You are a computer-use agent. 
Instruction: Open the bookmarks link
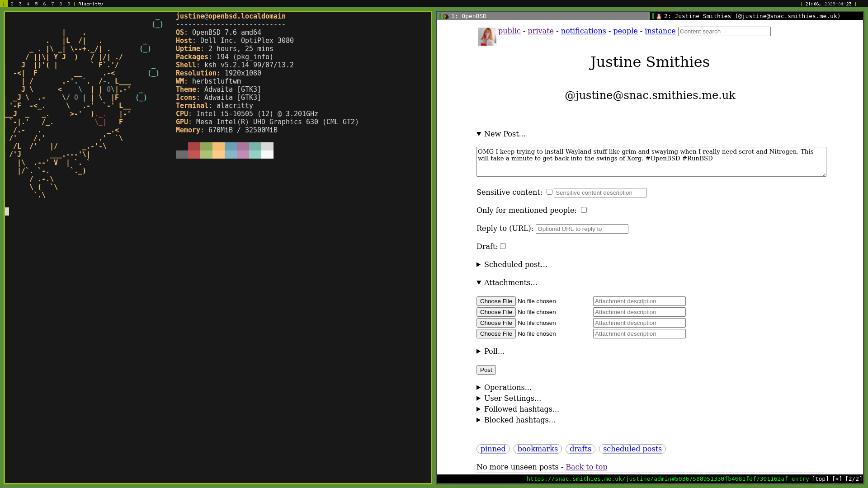[x=538, y=449]
